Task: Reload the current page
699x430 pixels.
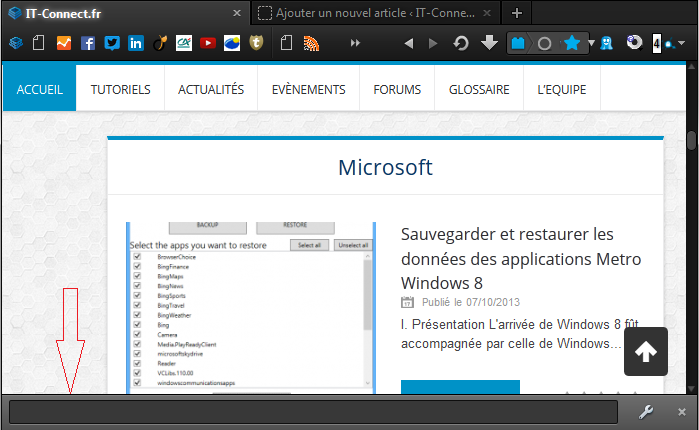Action: click(461, 43)
